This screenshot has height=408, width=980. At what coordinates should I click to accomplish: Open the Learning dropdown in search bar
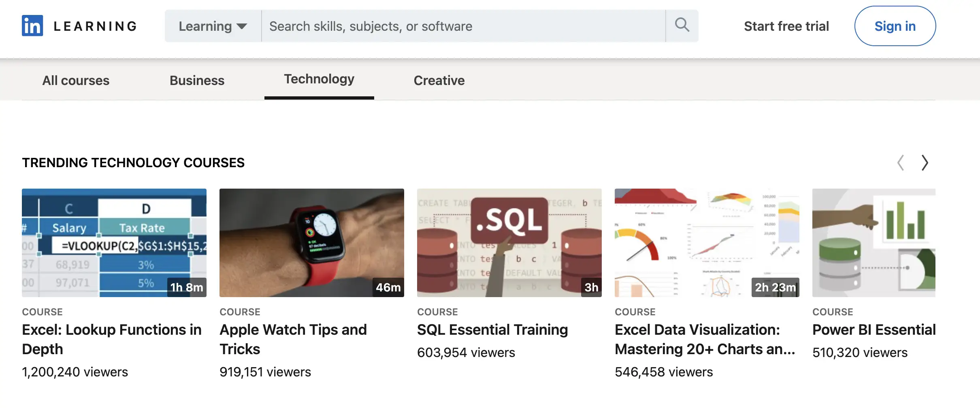213,26
